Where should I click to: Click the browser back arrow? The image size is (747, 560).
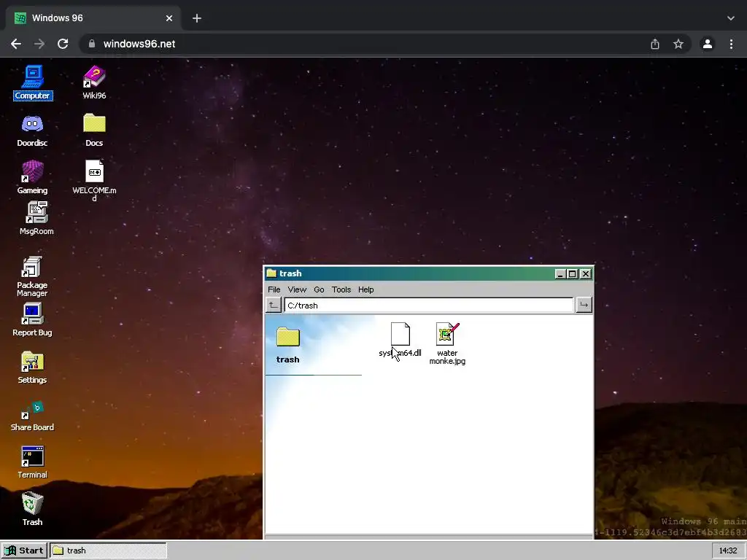point(16,44)
